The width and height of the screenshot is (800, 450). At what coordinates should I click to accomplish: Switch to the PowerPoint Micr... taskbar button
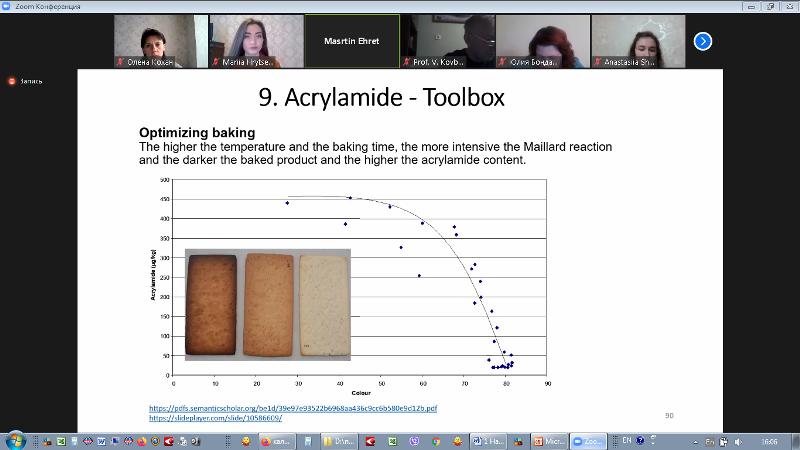[x=549, y=441]
